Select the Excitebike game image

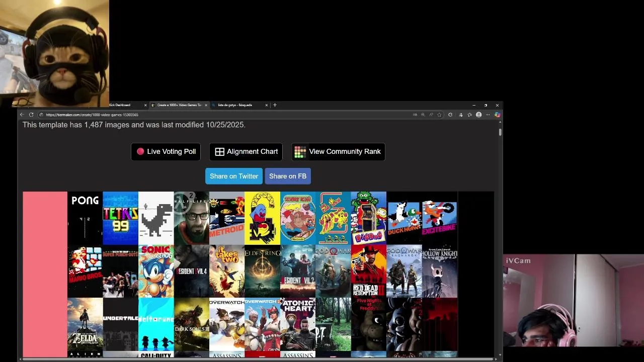pos(440,218)
